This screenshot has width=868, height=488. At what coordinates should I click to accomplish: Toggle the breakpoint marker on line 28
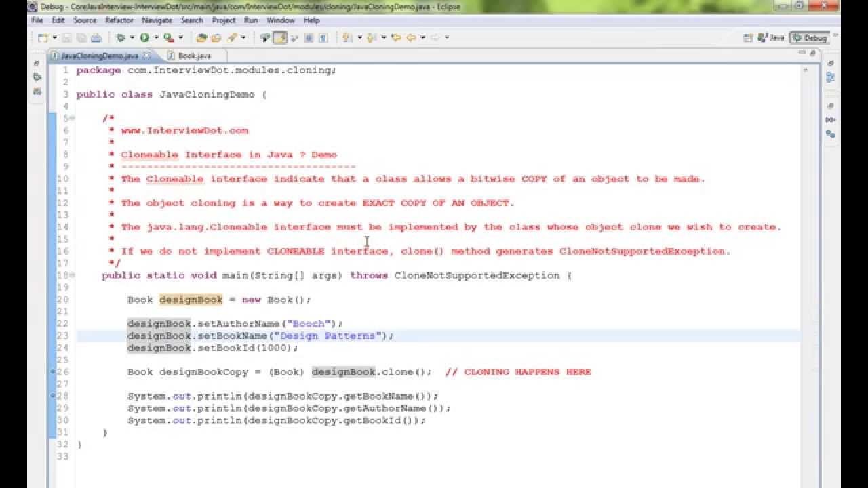coord(53,396)
